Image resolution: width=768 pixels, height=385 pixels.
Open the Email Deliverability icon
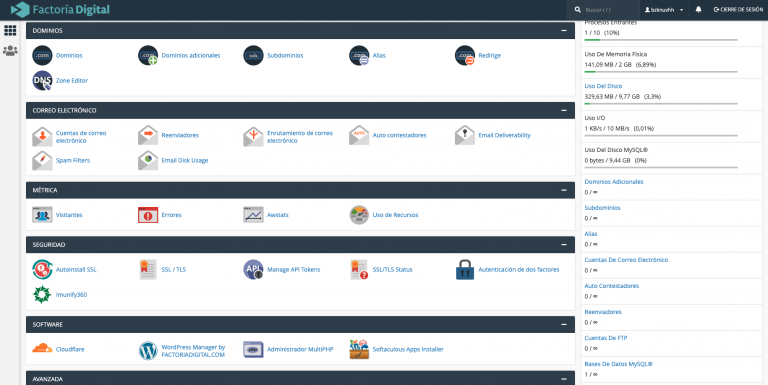tap(465, 135)
